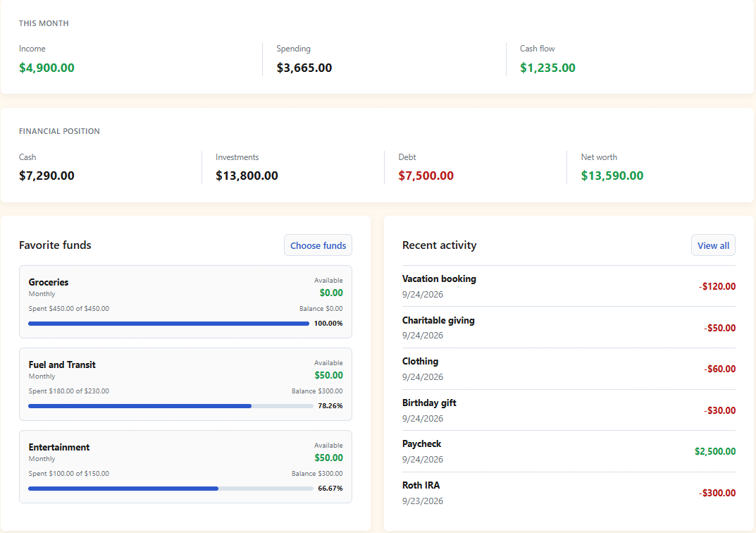Click the -$50.00 charitable giving amount
This screenshot has width=756, height=533.
click(719, 328)
